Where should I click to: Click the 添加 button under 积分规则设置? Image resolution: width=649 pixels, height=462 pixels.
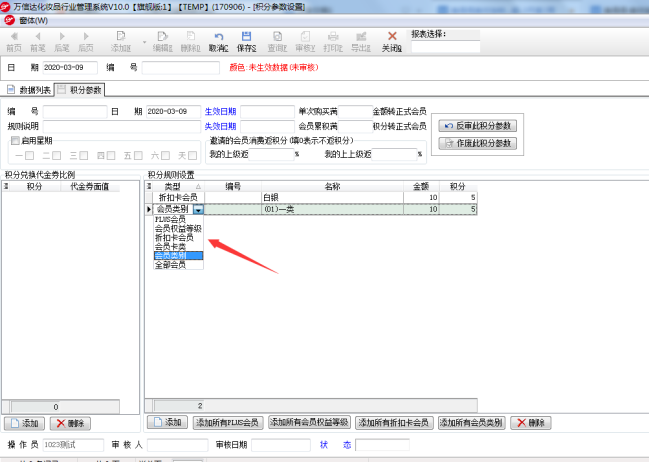coord(167,423)
